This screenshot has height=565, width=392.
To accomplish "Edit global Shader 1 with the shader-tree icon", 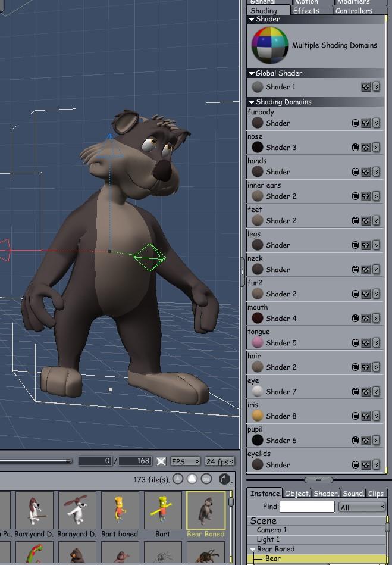I will coord(366,87).
